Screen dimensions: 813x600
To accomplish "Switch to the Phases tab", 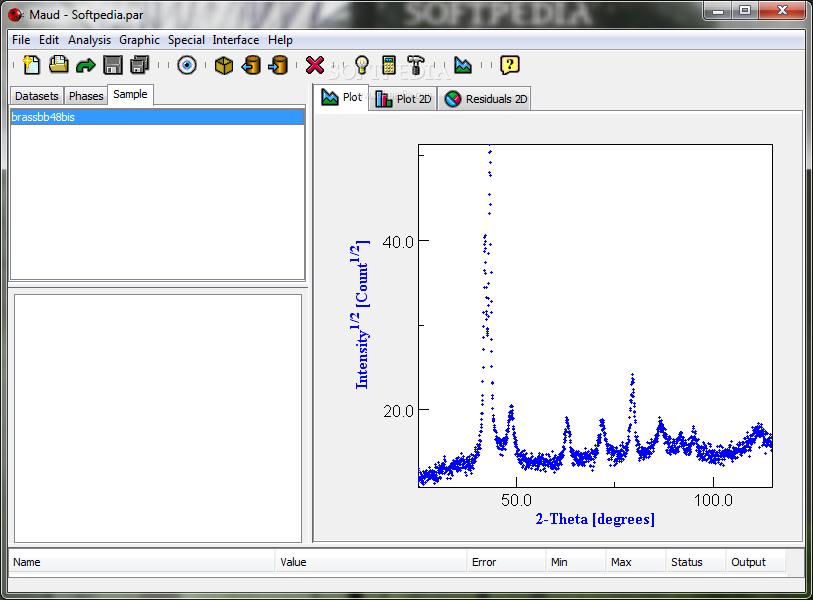I will click(86, 96).
